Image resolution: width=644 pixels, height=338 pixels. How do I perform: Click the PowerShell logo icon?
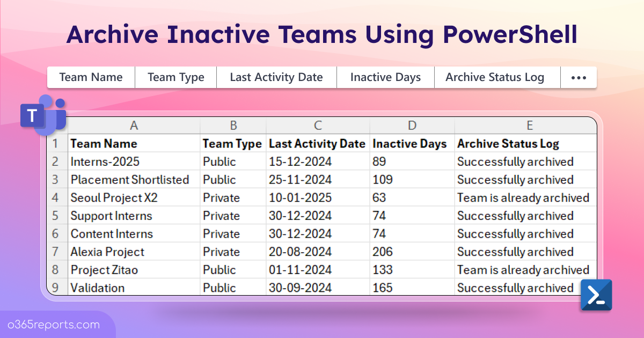coord(596,295)
